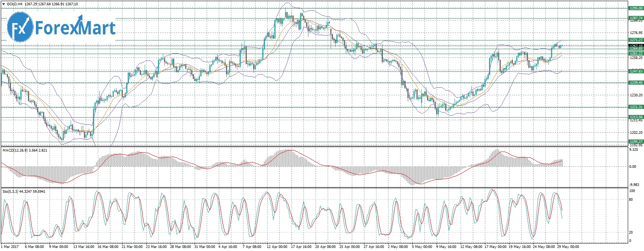Select the 1287.74 price level label
The height and width of the screenshot is (251, 644).
(636, 18)
